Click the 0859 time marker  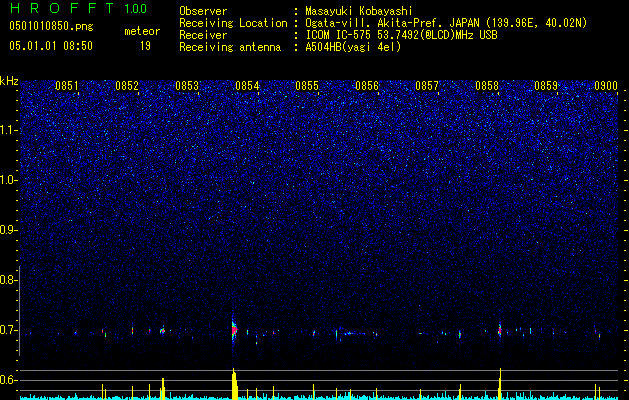click(x=546, y=86)
